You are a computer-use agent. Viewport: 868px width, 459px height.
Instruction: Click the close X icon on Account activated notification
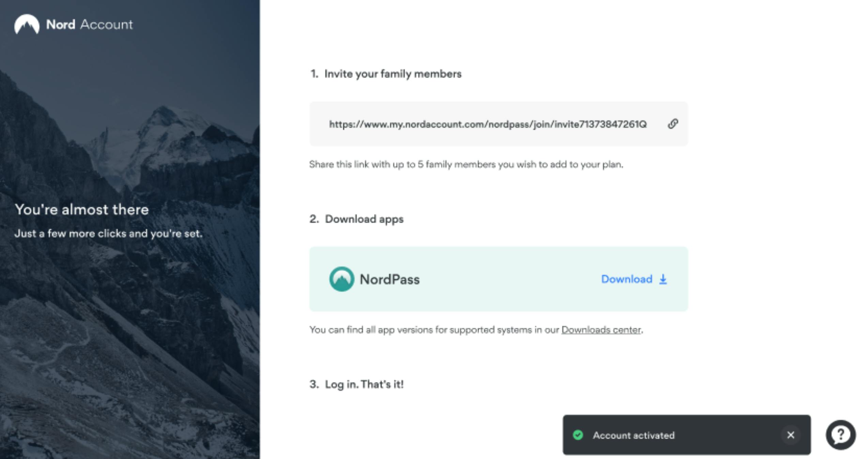791,435
